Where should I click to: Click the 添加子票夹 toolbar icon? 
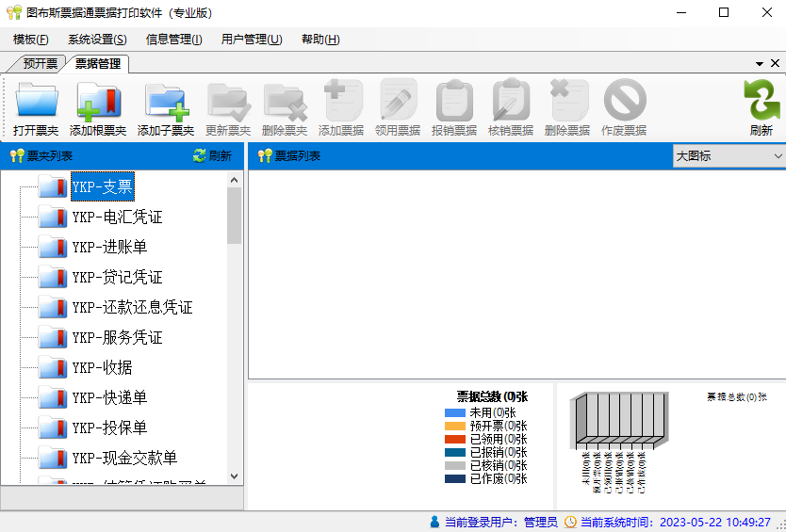click(x=166, y=102)
